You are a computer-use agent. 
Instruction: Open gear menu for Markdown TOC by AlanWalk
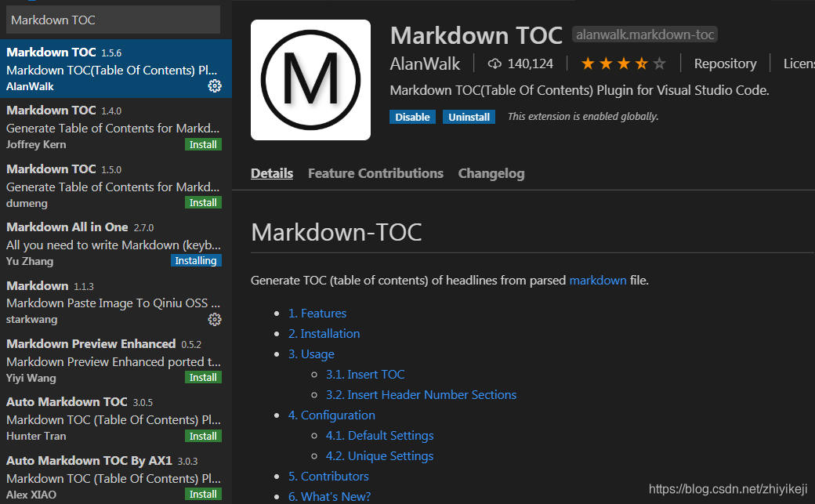tap(215, 86)
